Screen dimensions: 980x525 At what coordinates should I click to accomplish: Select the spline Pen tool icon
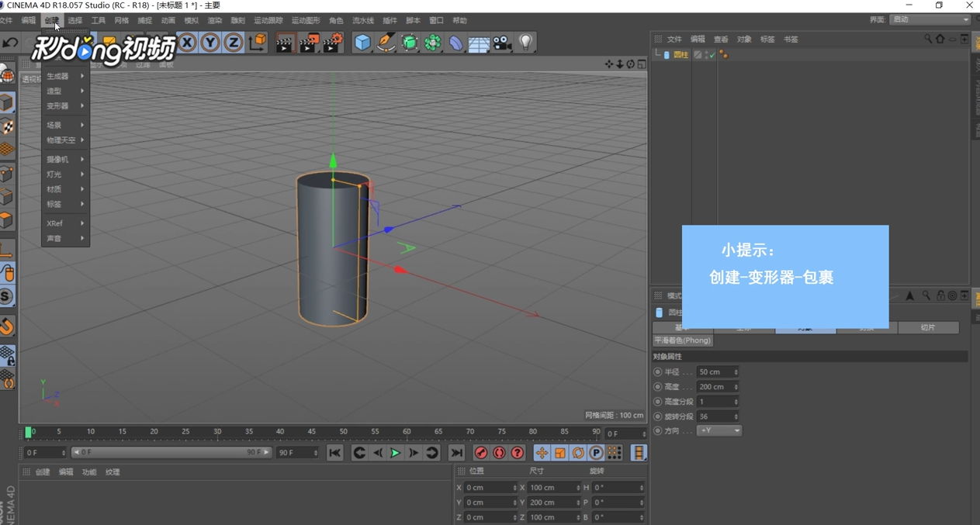tap(386, 43)
